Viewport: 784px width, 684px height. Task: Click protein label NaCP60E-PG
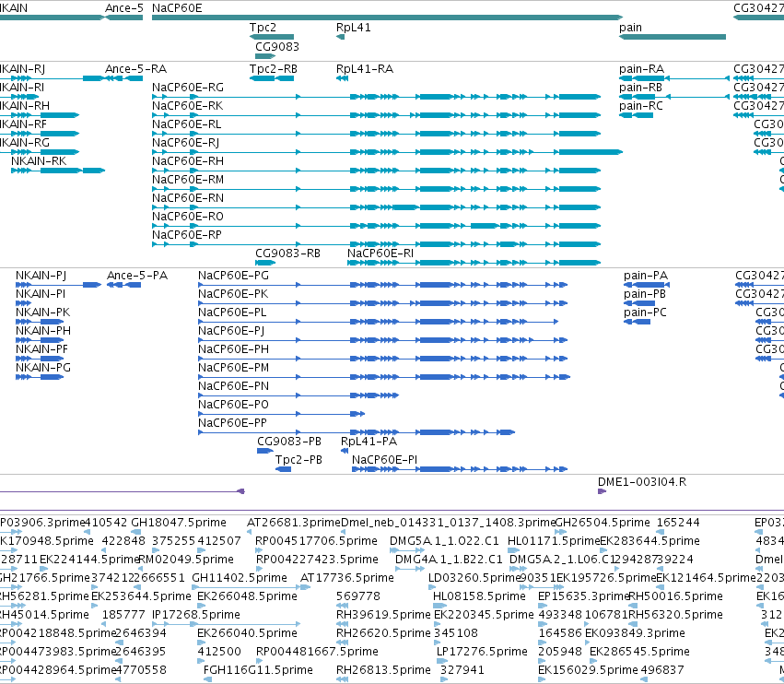[233, 276]
